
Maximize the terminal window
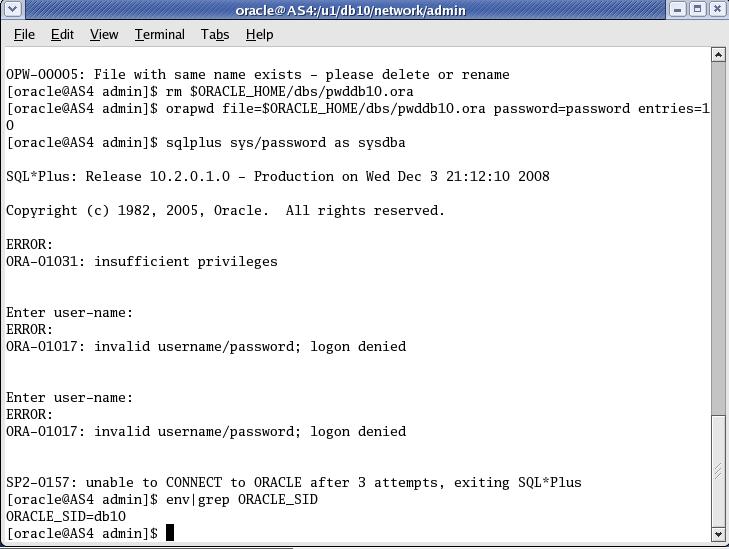(697, 9)
